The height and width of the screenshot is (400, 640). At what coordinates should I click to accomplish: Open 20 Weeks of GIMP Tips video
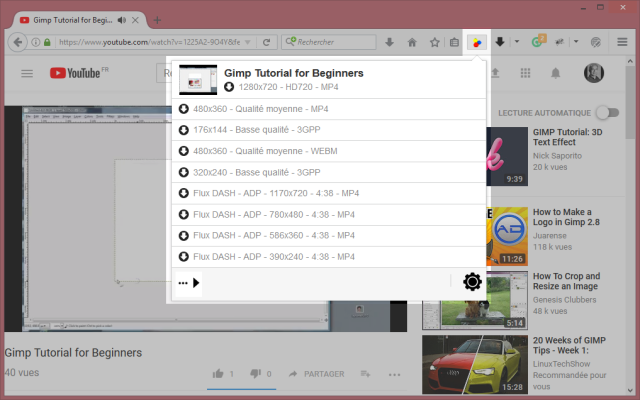(x=569, y=345)
